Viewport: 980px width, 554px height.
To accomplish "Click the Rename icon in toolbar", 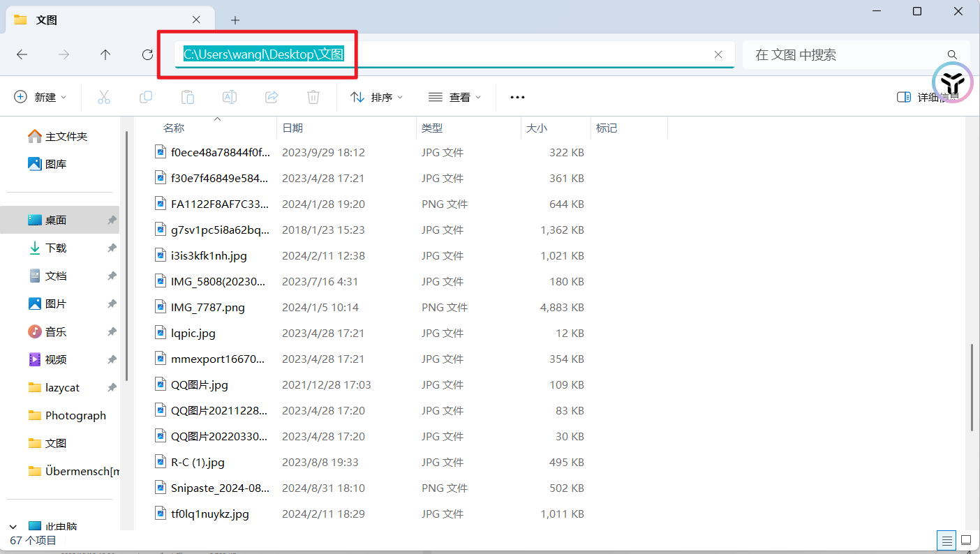I will point(230,97).
